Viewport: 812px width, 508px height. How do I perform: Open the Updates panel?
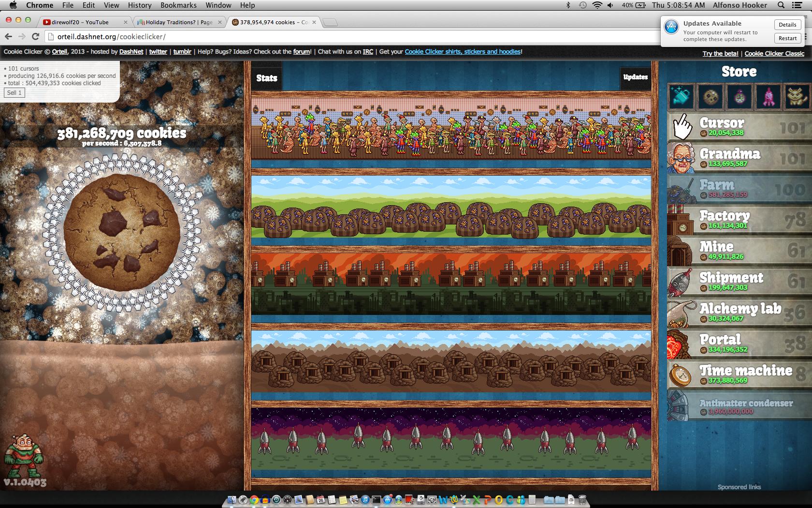click(635, 77)
